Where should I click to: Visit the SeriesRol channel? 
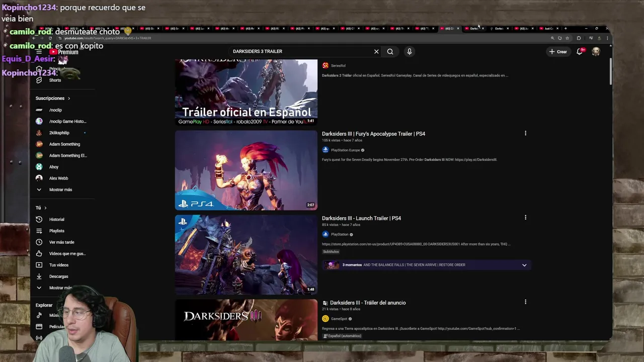pyautogui.click(x=338, y=65)
